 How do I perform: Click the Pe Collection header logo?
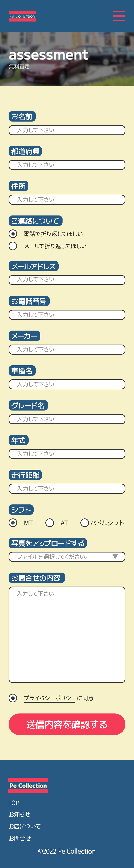click(x=22, y=16)
